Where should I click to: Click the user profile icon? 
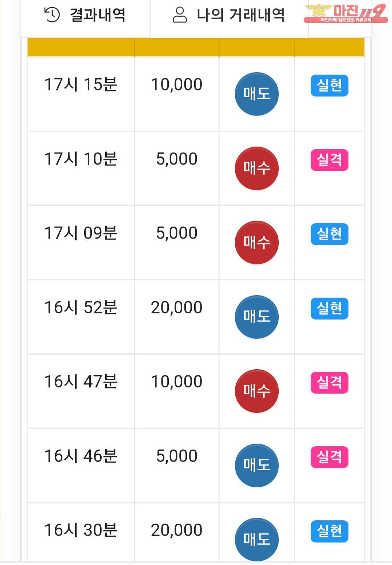pyautogui.click(x=179, y=15)
